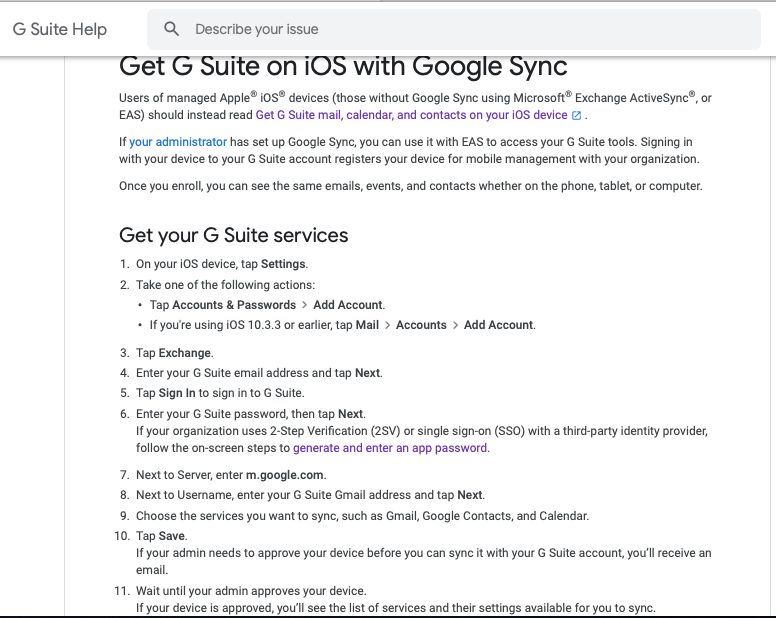The width and height of the screenshot is (776, 618).
Task: Click the external link icon after iOS device
Action: point(577,115)
